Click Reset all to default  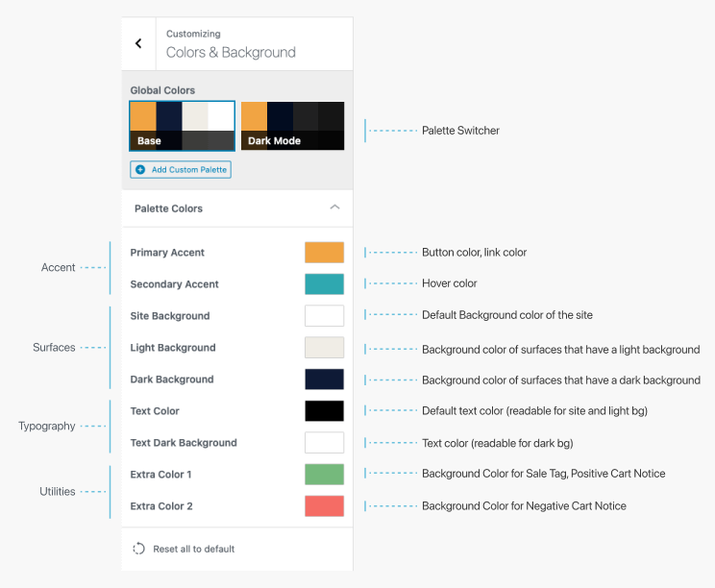click(x=193, y=549)
